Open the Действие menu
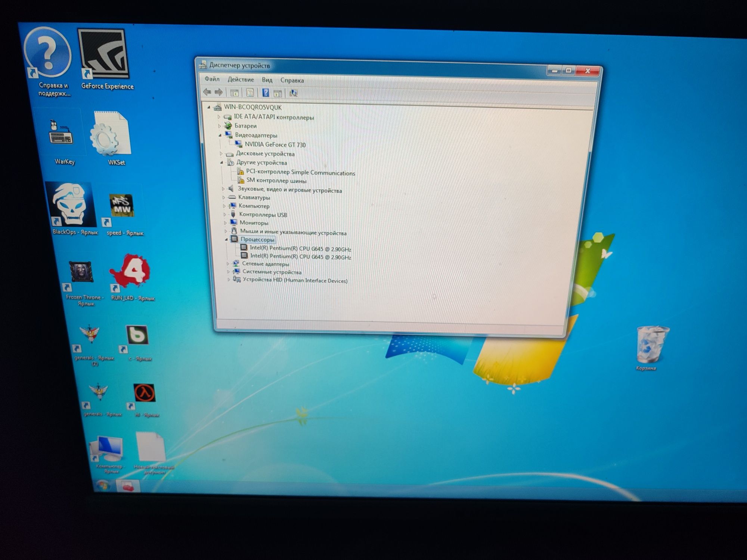 click(241, 80)
